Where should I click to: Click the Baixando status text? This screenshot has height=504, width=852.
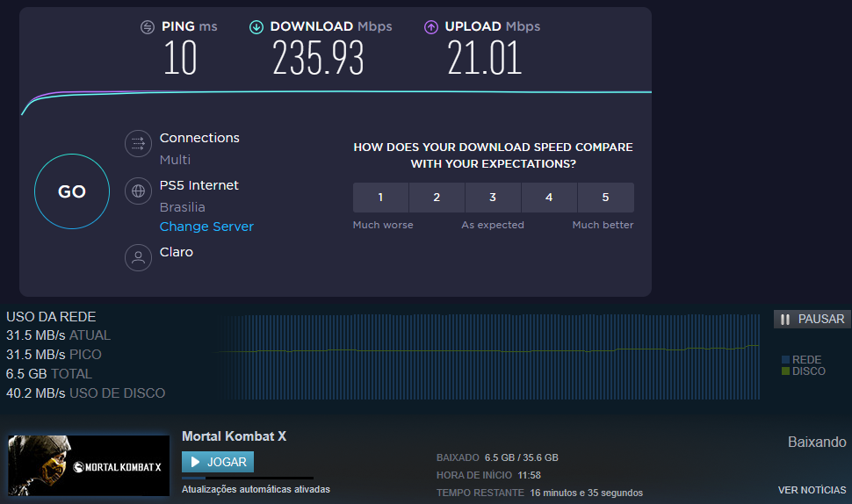click(817, 442)
